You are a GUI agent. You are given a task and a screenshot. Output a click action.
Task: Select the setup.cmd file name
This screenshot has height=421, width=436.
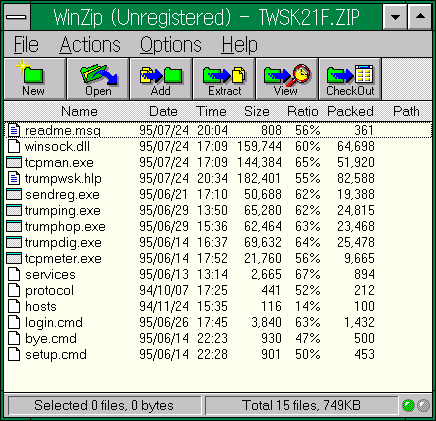point(56,354)
